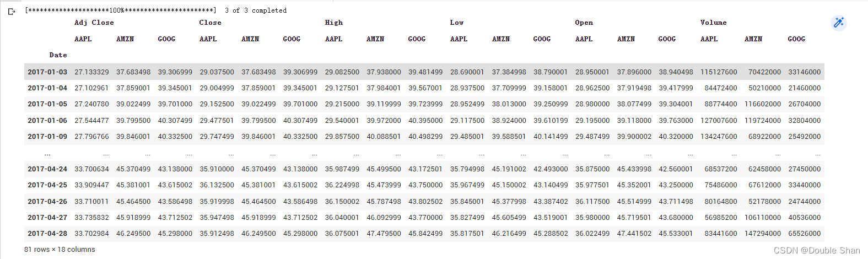Screen dimensions: 868x259
Task: Click the 81 rows × 18 columns summary
Action: click(60, 250)
